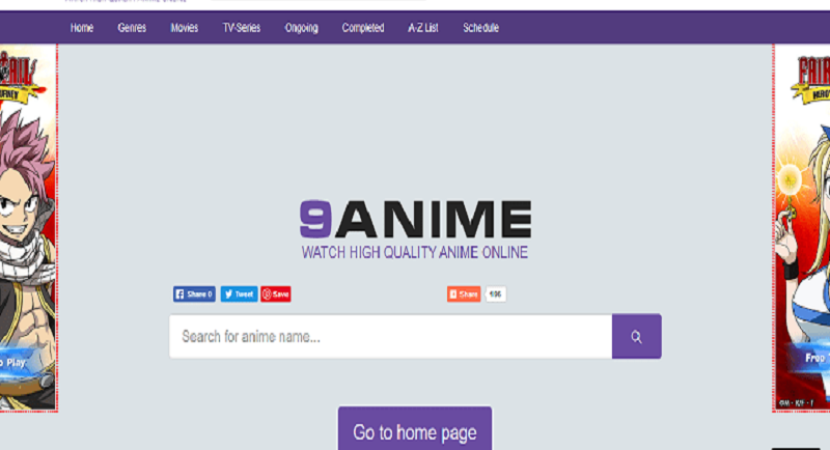Go to the Movies section
Image resolution: width=830 pixels, height=450 pixels.
click(184, 28)
